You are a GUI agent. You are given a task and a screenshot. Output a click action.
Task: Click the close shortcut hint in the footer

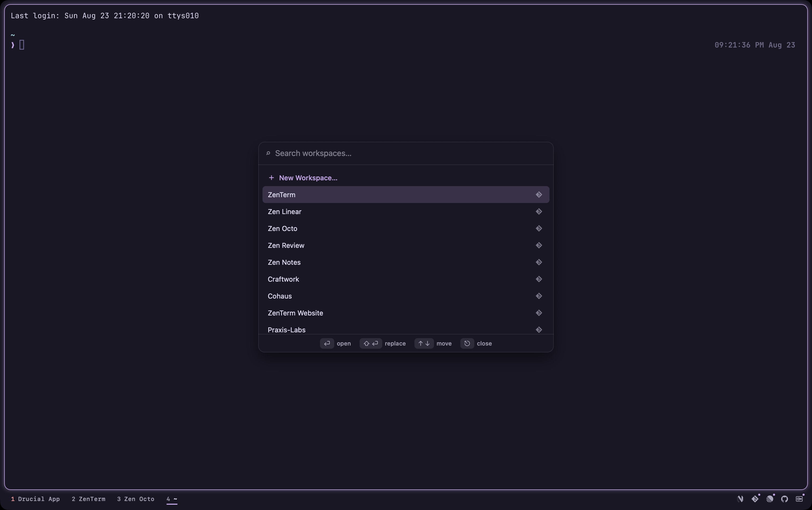pos(476,343)
